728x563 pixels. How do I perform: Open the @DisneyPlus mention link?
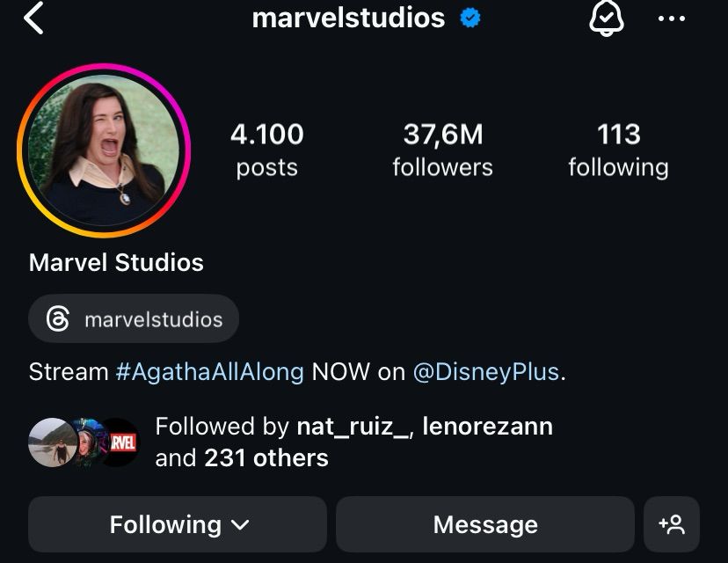[x=485, y=371]
